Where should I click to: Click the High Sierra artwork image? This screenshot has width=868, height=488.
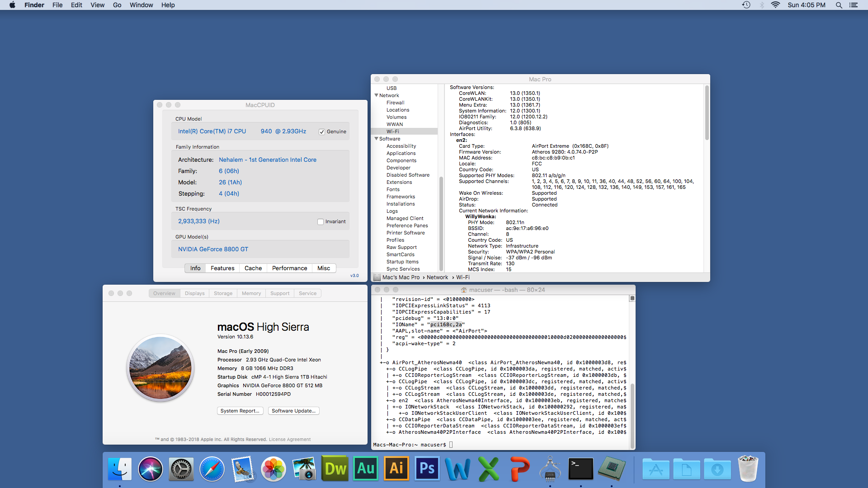160,368
